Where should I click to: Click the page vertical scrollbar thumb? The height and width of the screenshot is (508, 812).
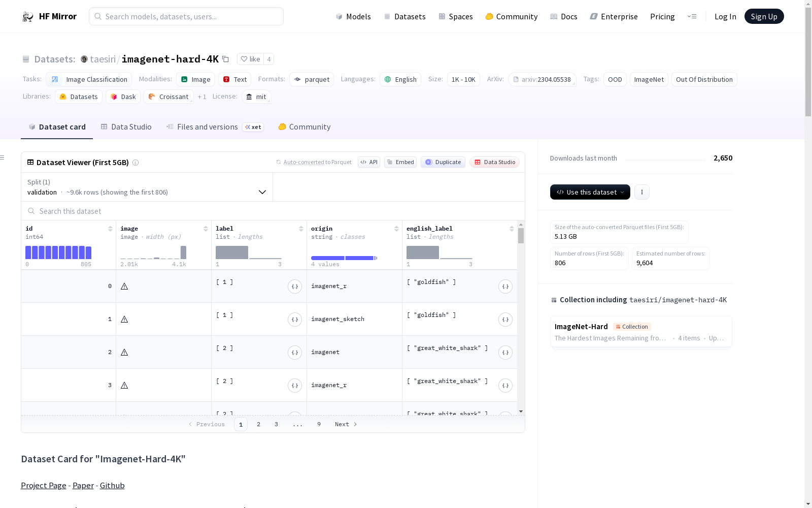pyautogui.click(x=808, y=62)
